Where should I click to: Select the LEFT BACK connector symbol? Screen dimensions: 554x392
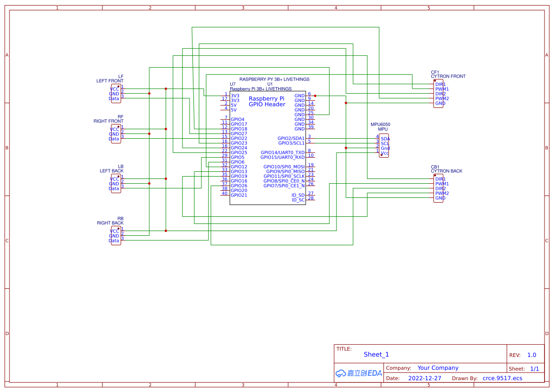click(115, 184)
